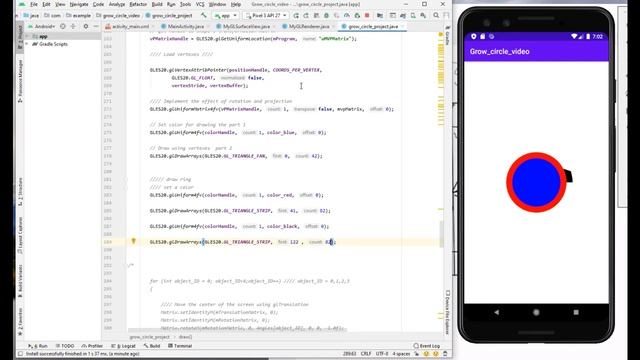640x360 pixels.
Task: Open the Layout Captures tool window
Action: [20, 235]
